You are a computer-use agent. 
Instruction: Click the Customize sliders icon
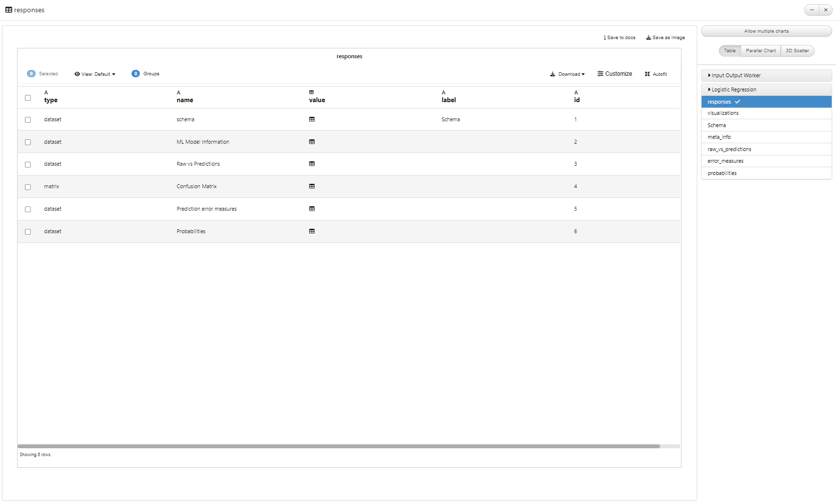[600, 74]
